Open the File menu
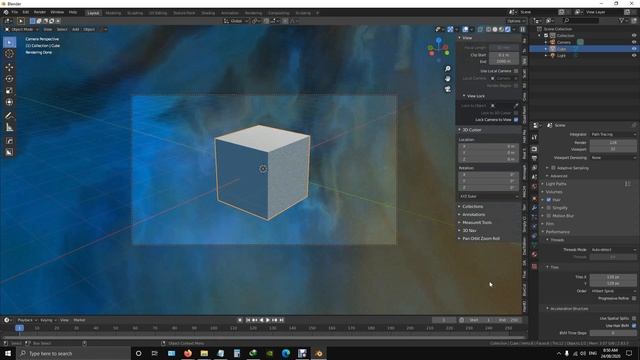This screenshot has height=360, width=640. pos(15,12)
